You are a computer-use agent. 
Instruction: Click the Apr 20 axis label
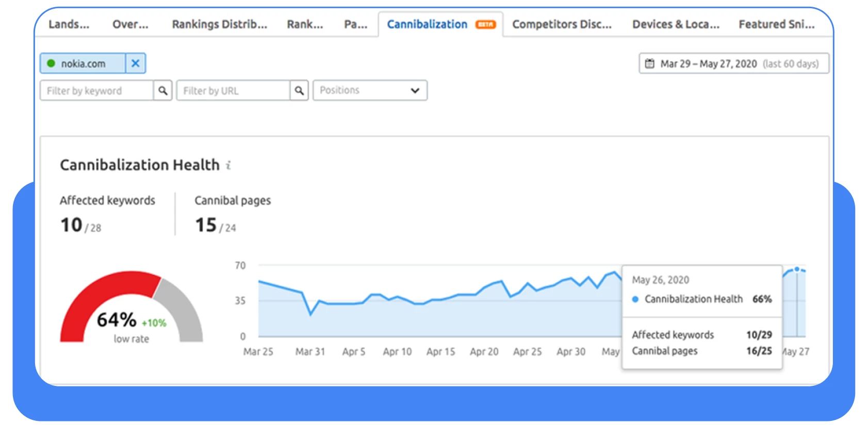pos(484,352)
